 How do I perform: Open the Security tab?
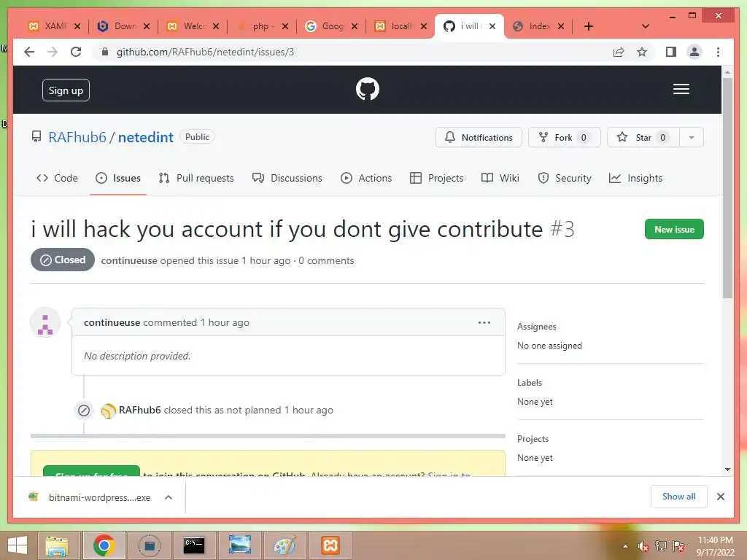[x=565, y=178]
